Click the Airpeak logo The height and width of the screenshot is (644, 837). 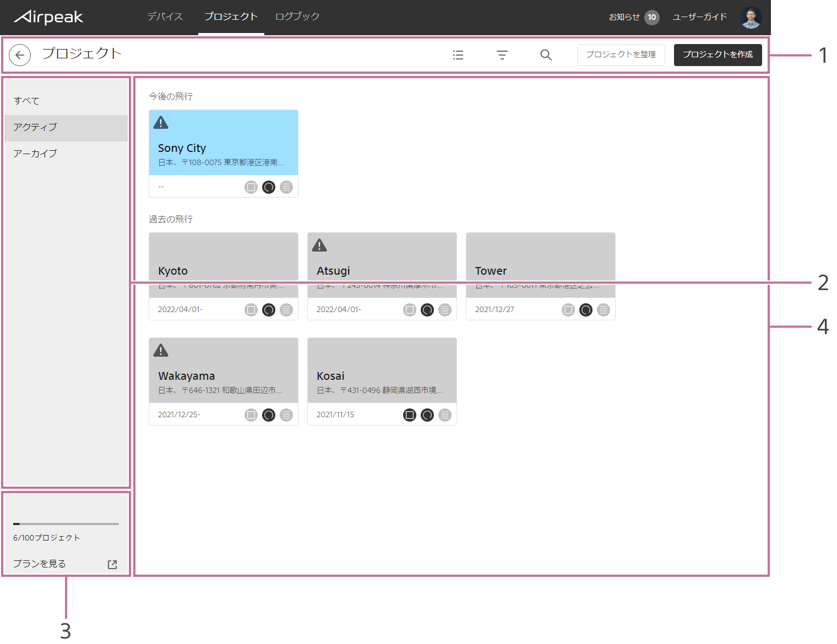click(49, 17)
